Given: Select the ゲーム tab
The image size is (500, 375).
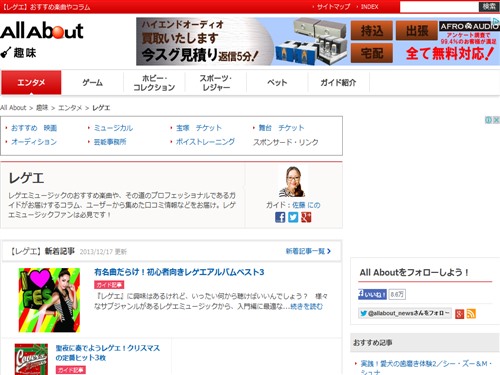Looking at the screenshot, I should coord(92,82).
